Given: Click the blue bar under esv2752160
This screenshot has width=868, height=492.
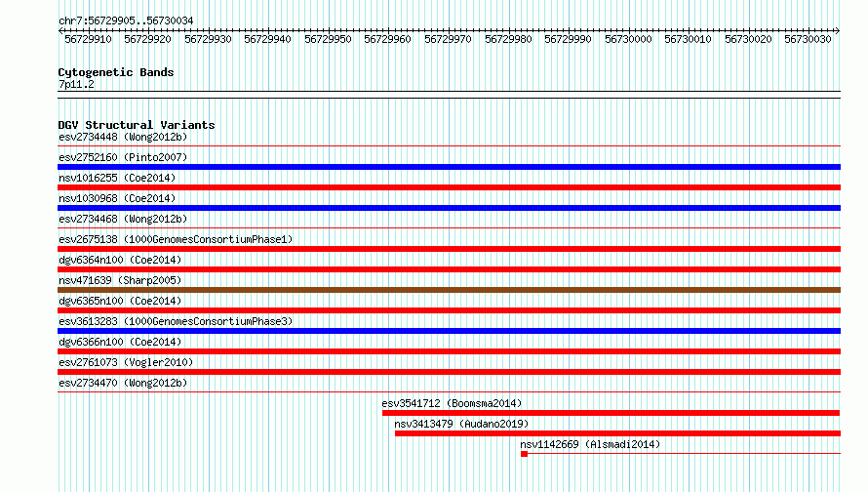Looking at the screenshot, I should coord(449,167).
